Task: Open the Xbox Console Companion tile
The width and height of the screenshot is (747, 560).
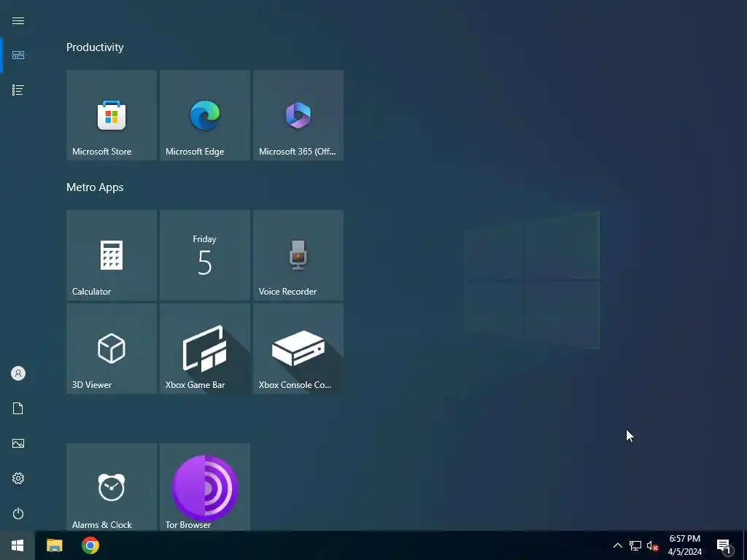Action: tap(298, 349)
